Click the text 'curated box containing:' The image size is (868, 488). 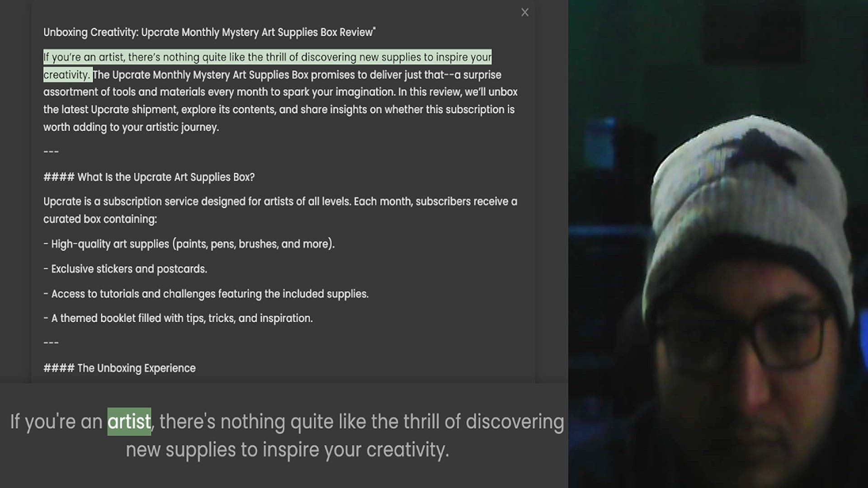[x=100, y=219]
